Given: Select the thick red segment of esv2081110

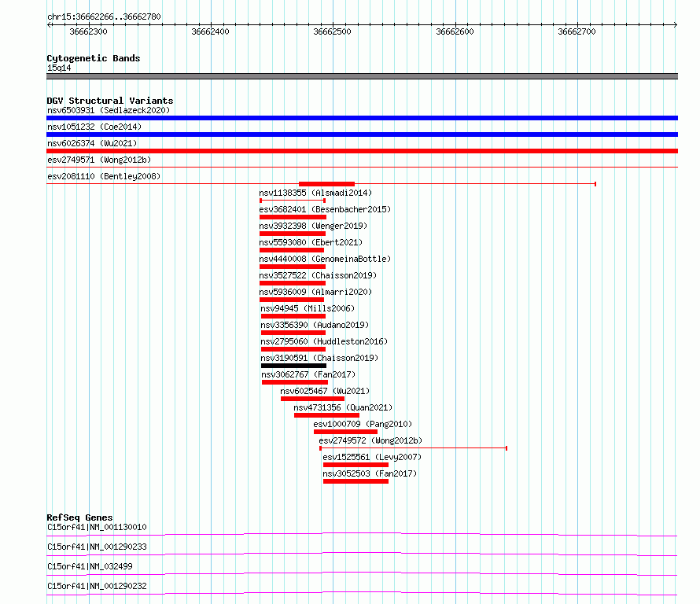Looking at the screenshot, I should pyautogui.click(x=326, y=184).
